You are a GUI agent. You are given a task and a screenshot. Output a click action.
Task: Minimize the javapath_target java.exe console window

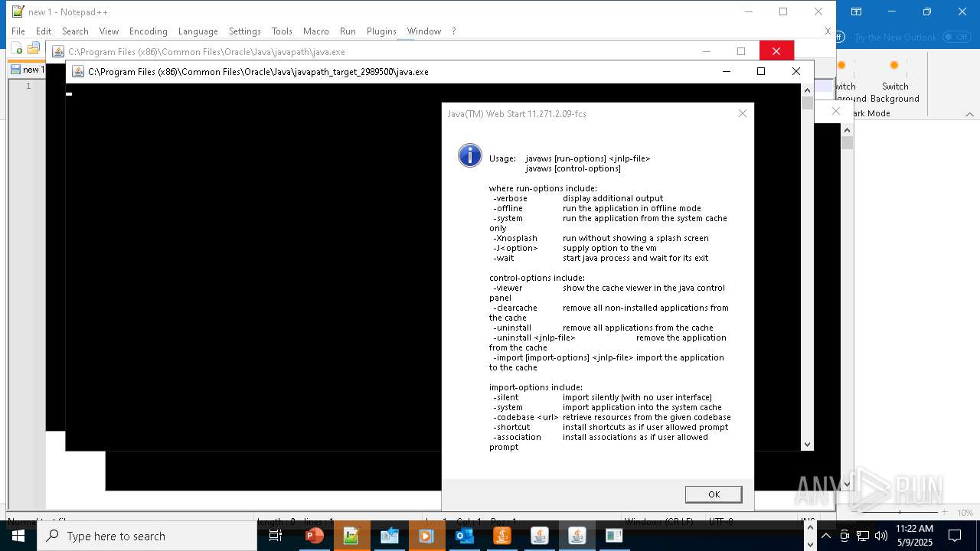pyautogui.click(x=726, y=71)
